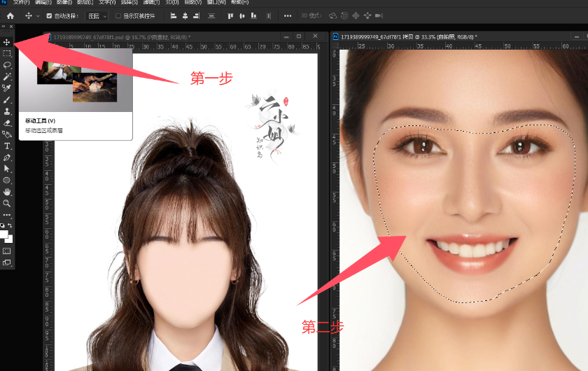Viewport: 588px width, 371px height.
Task: Click 3D orbit mode icon
Action: click(332, 16)
